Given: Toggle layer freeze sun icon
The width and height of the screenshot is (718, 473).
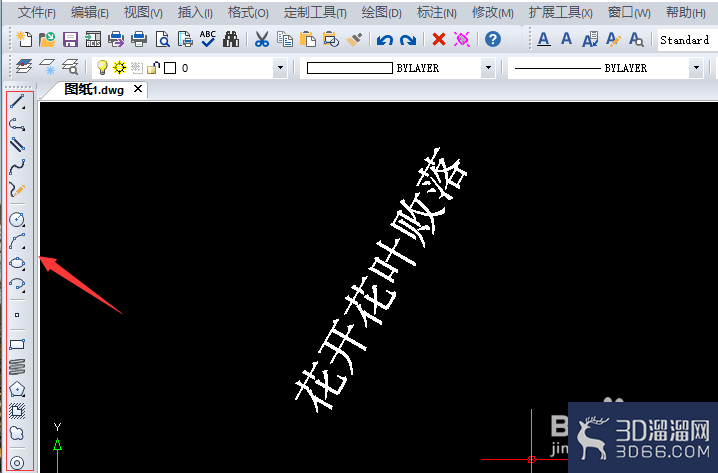Looking at the screenshot, I should (120, 68).
